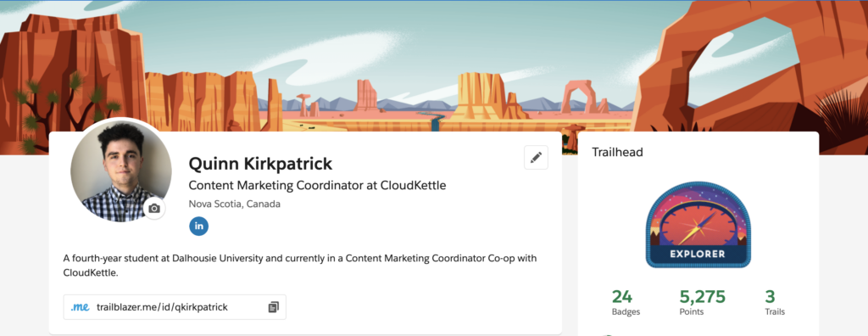Click the bio paragraph about Dalhousie University
The width and height of the screenshot is (868, 336).
coord(300,266)
